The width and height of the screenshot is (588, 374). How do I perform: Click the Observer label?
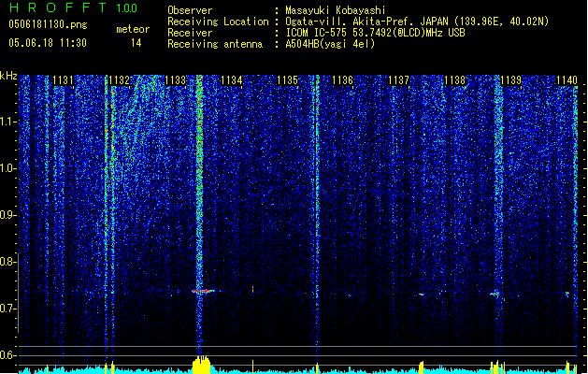[190, 10]
